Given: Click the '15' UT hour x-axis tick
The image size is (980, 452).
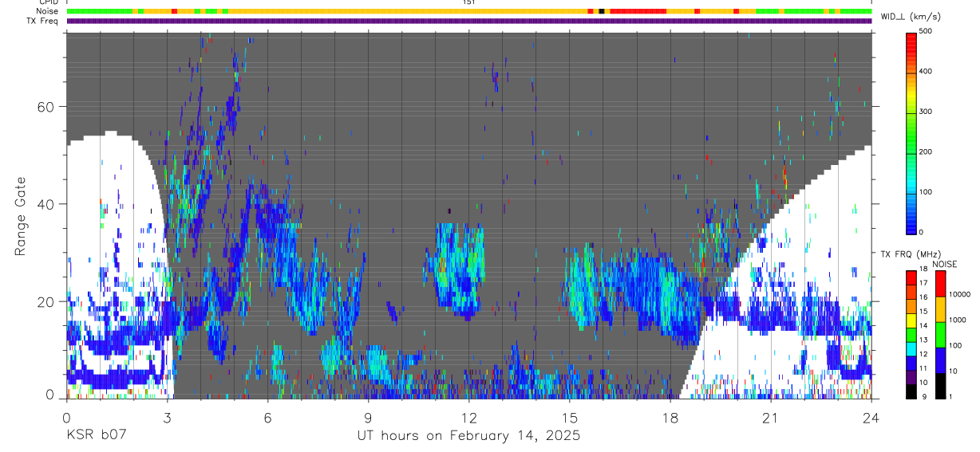Looking at the screenshot, I should click(569, 416).
